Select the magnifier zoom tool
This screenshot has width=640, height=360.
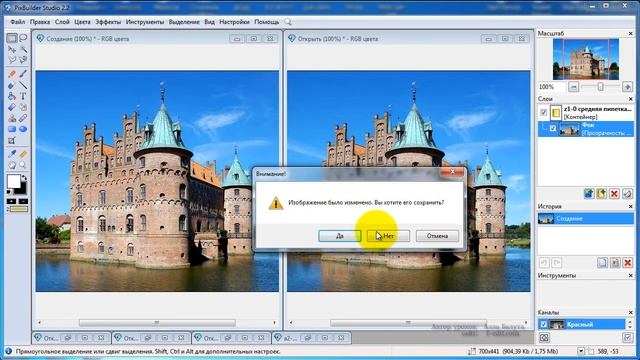tap(23, 165)
